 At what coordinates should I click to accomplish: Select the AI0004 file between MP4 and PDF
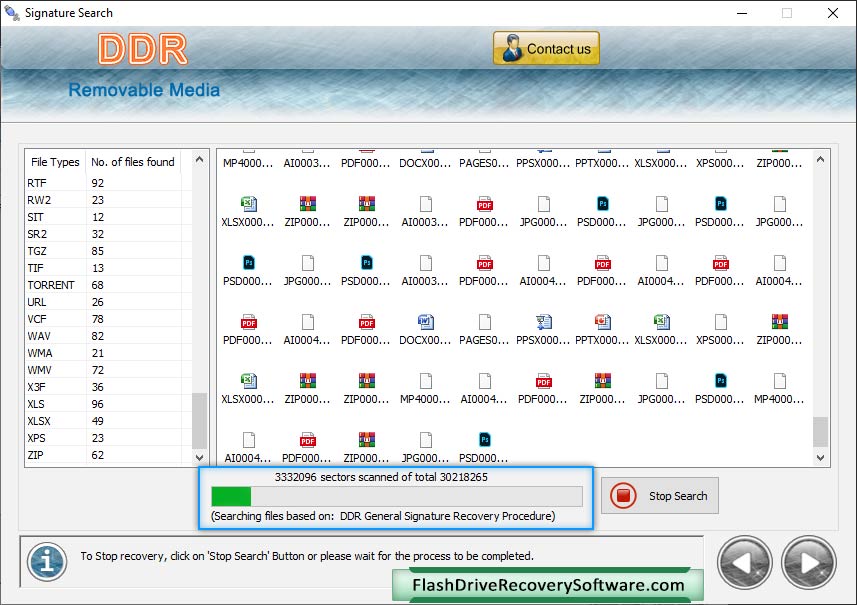point(484,381)
